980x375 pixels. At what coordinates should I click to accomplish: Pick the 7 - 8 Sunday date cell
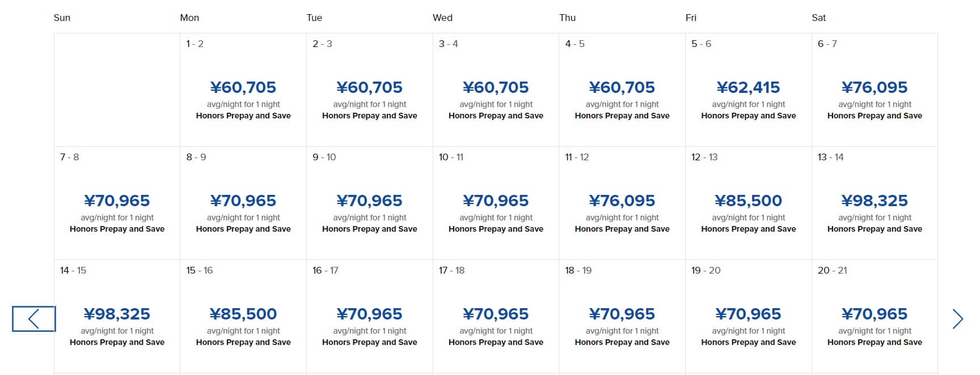(117, 203)
